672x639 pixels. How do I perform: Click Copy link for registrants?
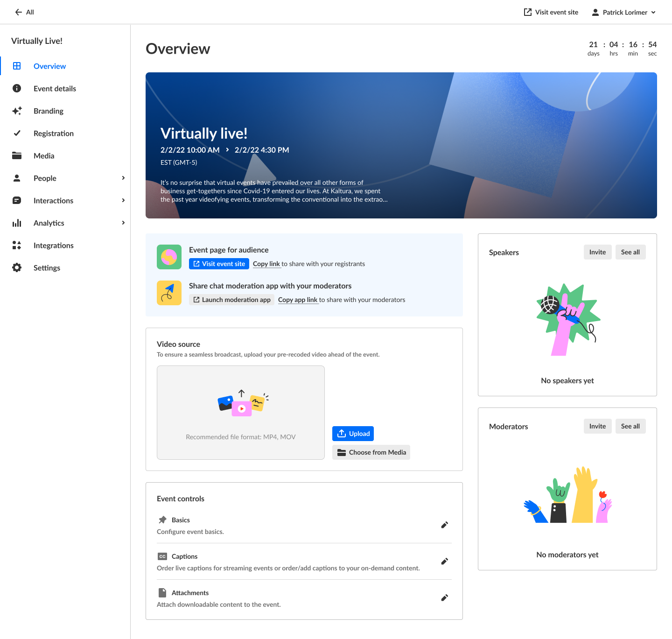pyautogui.click(x=266, y=264)
